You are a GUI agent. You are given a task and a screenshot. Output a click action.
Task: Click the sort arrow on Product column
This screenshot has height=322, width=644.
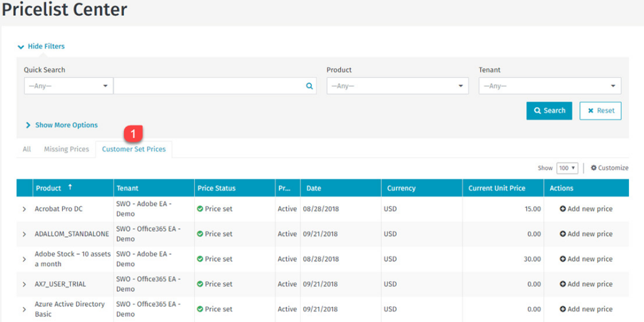(x=70, y=187)
